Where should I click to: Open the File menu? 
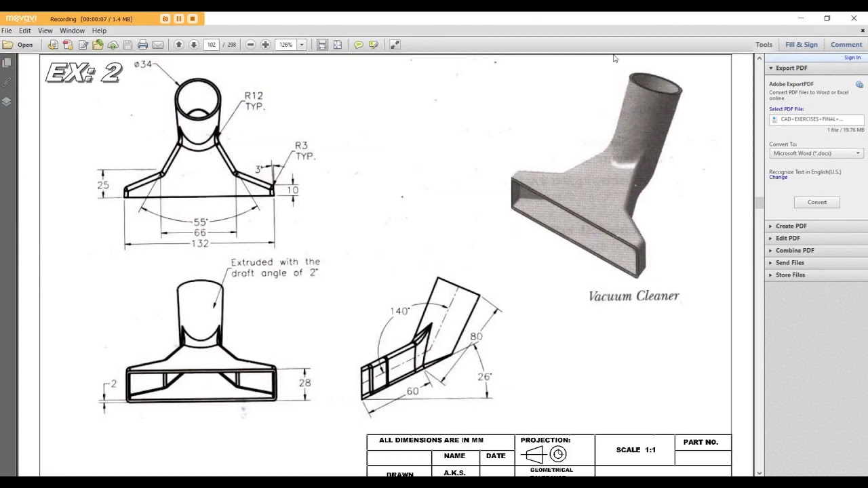[x=6, y=30]
